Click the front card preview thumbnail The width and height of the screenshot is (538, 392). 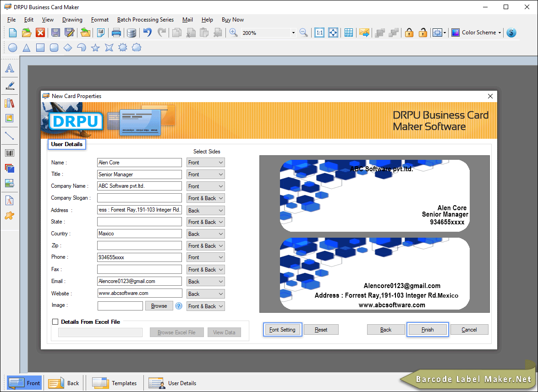pos(375,196)
